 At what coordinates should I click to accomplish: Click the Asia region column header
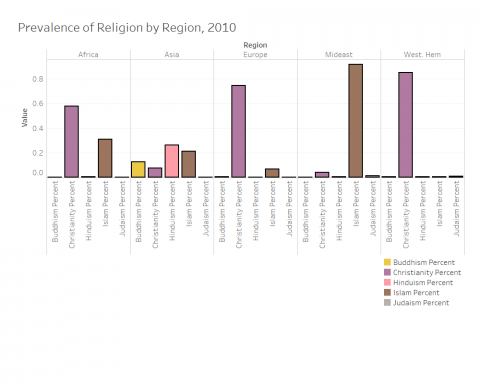tap(172, 55)
